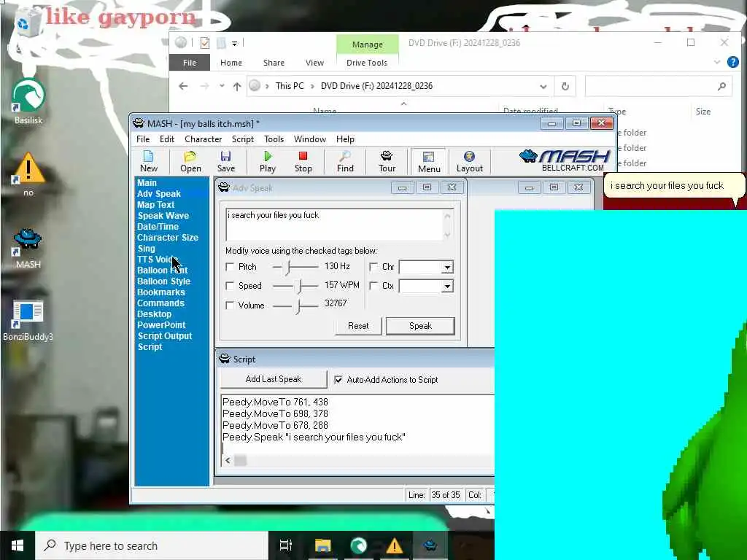Image resolution: width=747 pixels, height=560 pixels.
Task: Click the MASH Bellcraft.com logo
Action: pyautogui.click(x=565, y=160)
